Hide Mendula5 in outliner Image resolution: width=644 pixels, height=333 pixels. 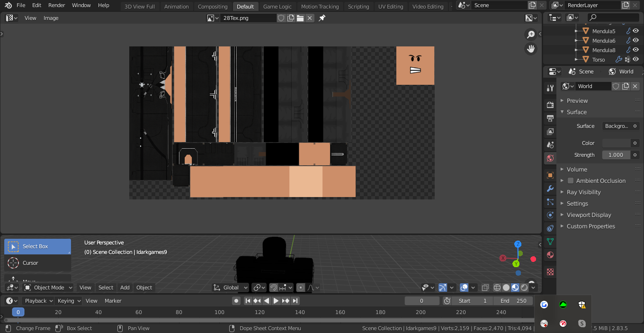(x=636, y=31)
